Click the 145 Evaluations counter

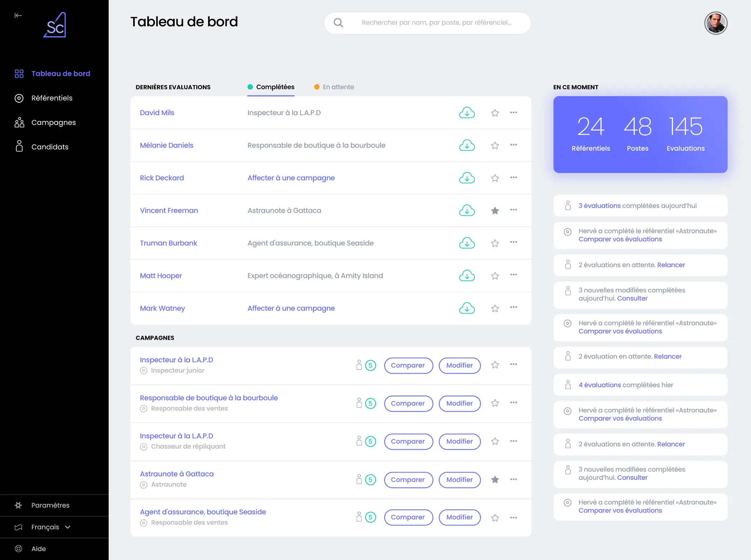pos(686,134)
